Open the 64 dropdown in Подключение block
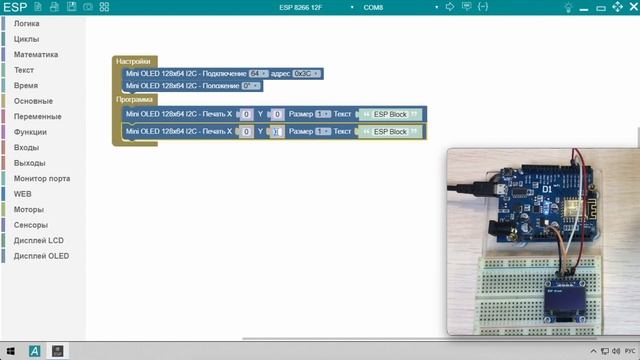The width and height of the screenshot is (640, 360). (x=258, y=74)
